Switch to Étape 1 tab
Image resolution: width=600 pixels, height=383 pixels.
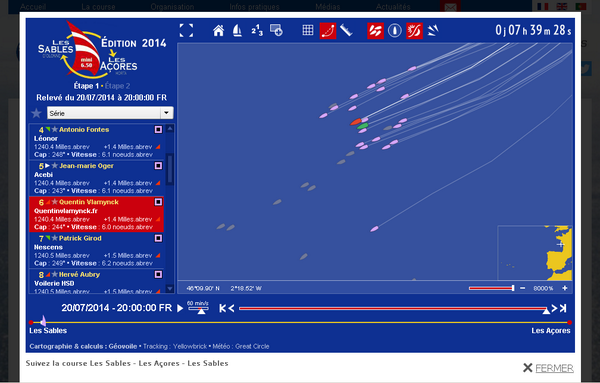point(86,86)
